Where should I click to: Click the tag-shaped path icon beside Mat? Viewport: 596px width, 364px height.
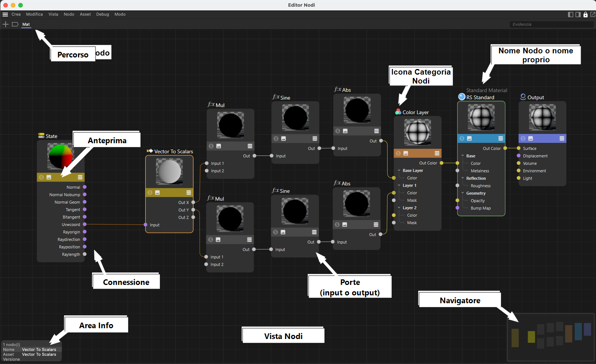click(15, 24)
